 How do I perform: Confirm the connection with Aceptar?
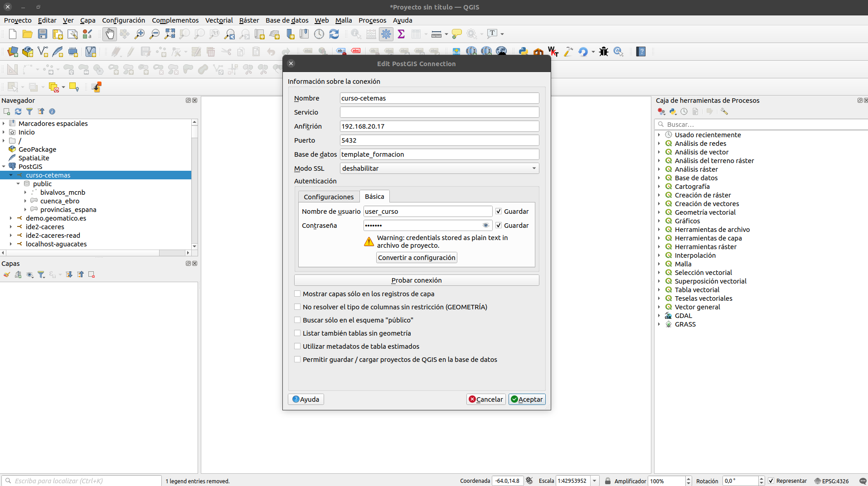click(x=527, y=399)
